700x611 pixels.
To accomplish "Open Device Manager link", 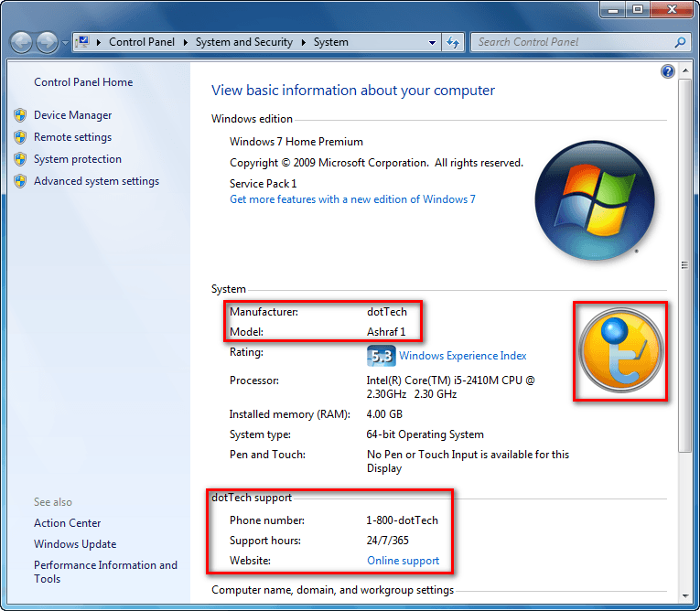I will (x=73, y=115).
